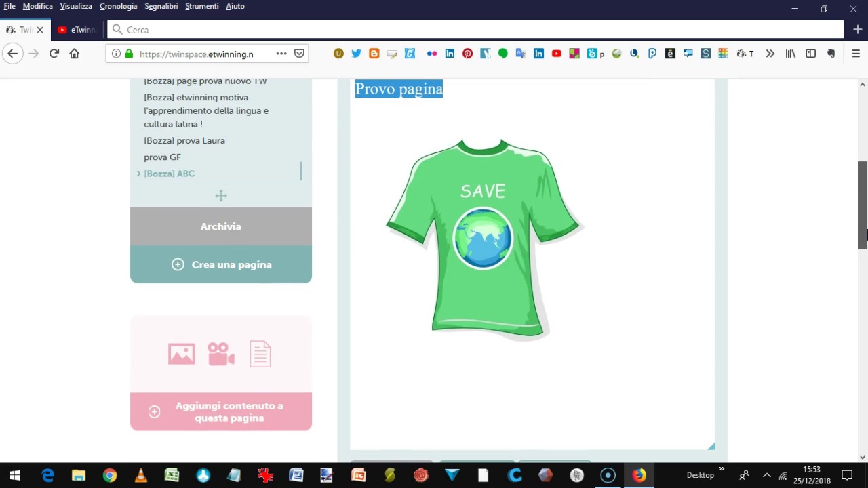
Task: Open Microsoft Edge from the taskbar
Action: 47,476
